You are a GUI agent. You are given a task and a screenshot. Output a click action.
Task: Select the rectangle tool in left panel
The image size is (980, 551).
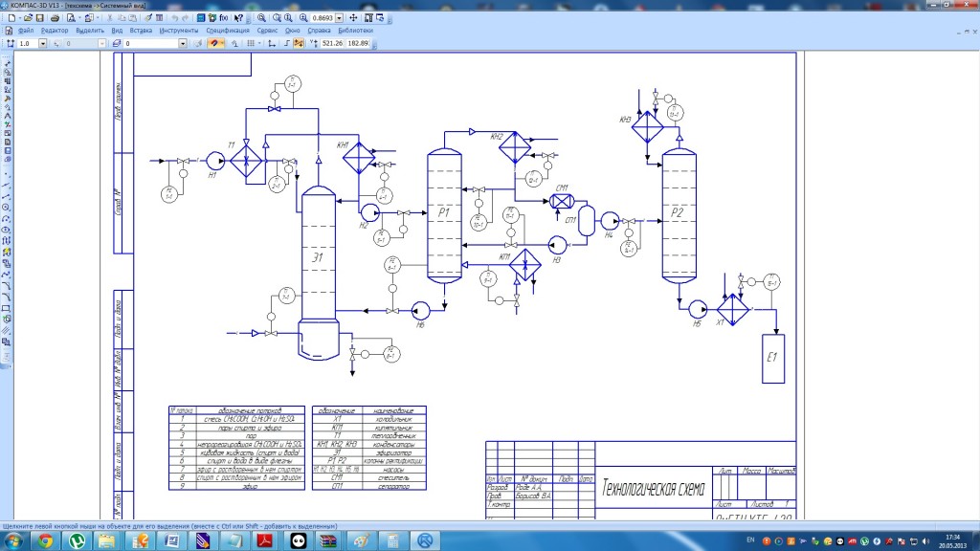click(x=7, y=309)
